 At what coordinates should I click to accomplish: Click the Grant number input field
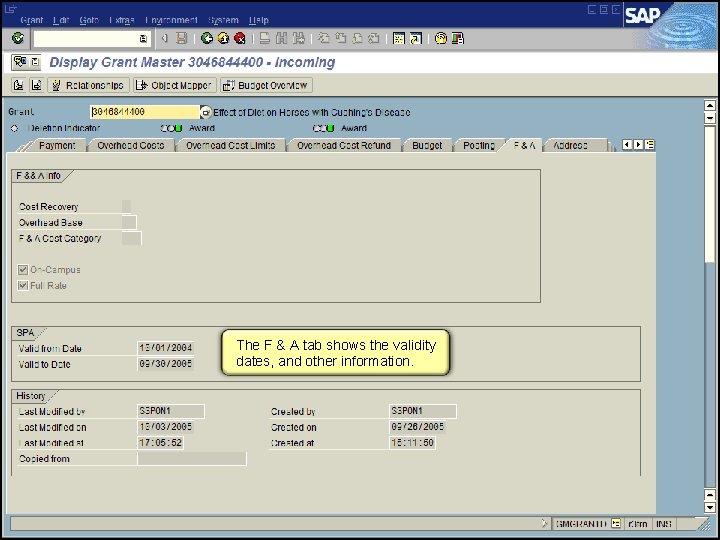(144, 112)
